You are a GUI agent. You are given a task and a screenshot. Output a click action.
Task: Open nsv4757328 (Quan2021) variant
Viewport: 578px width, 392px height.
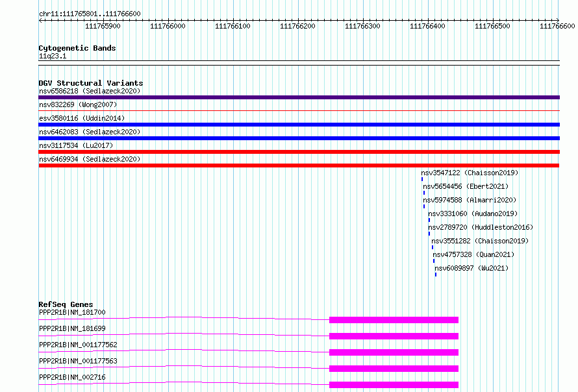(x=473, y=254)
